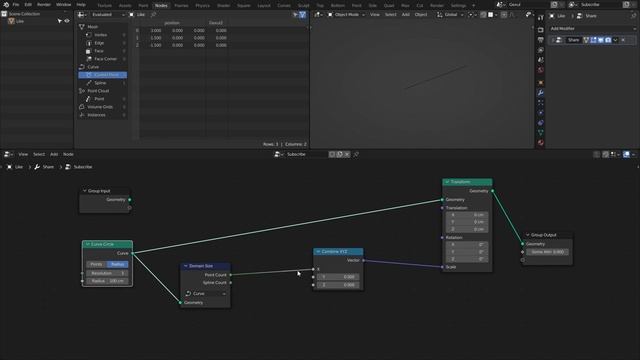Open the Object Constraints properties tab
This screenshot has width=640, height=360.
click(x=541, y=122)
